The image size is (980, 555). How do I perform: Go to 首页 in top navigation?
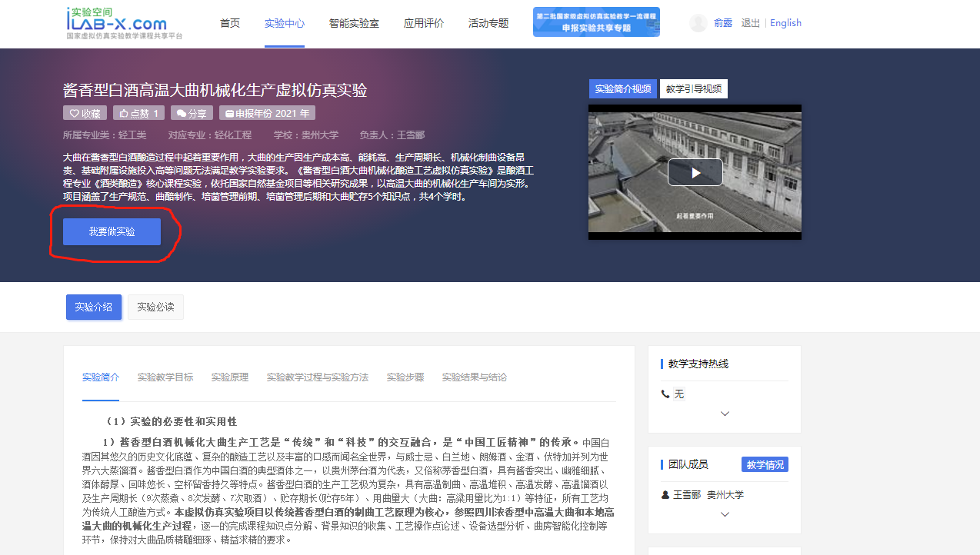click(230, 23)
